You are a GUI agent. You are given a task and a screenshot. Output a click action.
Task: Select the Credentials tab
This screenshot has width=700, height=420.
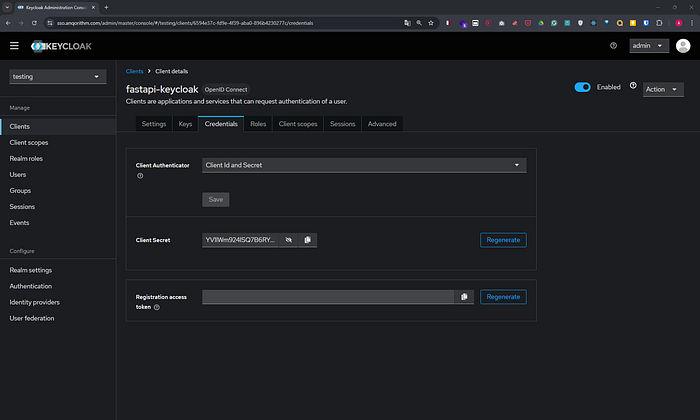coord(221,124)
